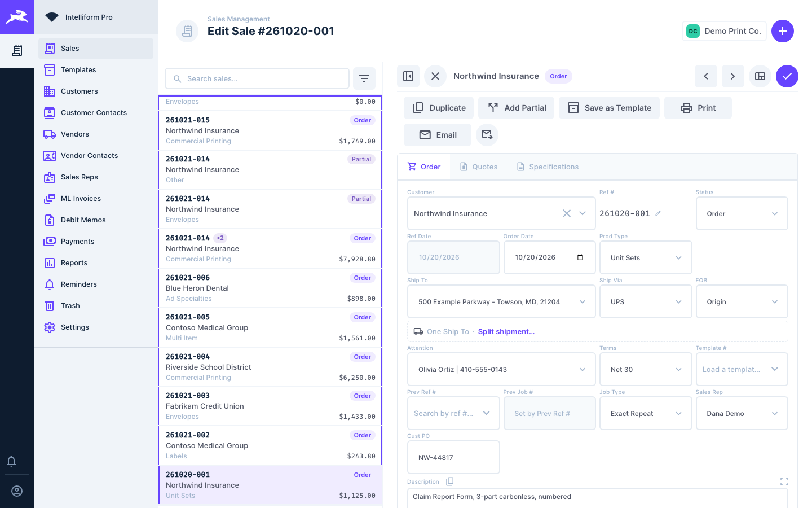
Task: Click the Add Partial button
Action: (517, 108)
